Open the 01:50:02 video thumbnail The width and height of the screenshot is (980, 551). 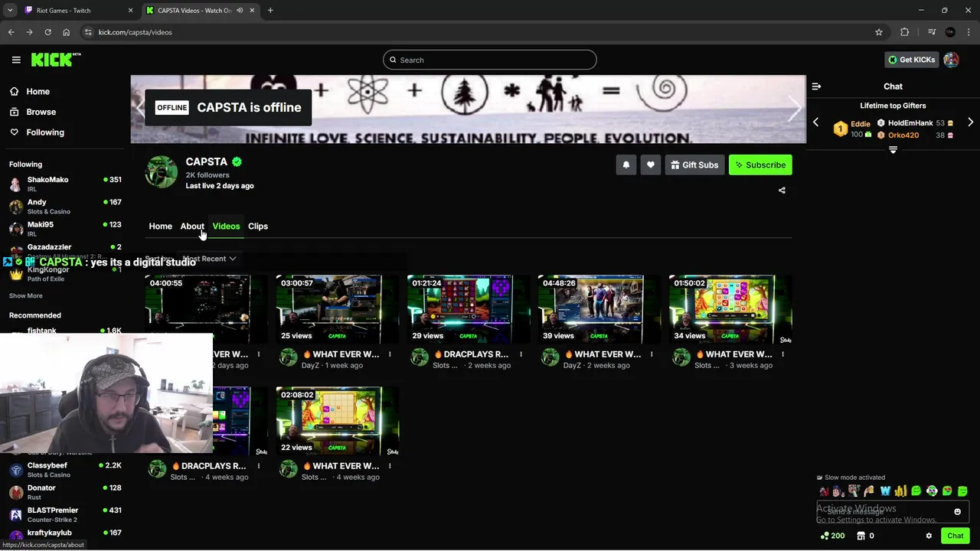[730, 309]
